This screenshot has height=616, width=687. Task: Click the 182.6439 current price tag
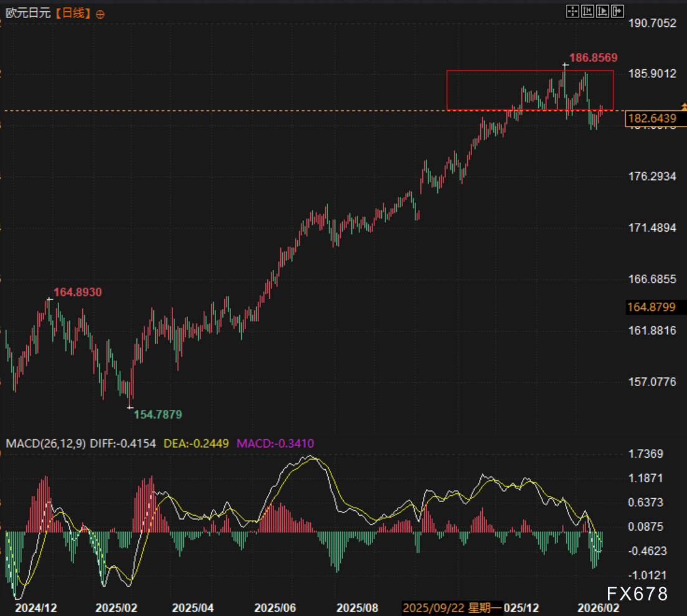pos(651,118)
